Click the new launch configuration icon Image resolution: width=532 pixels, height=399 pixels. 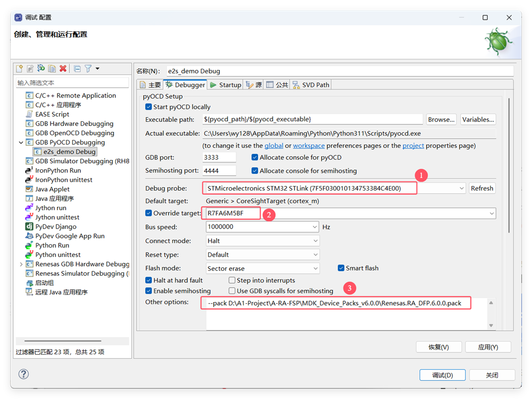19,69
